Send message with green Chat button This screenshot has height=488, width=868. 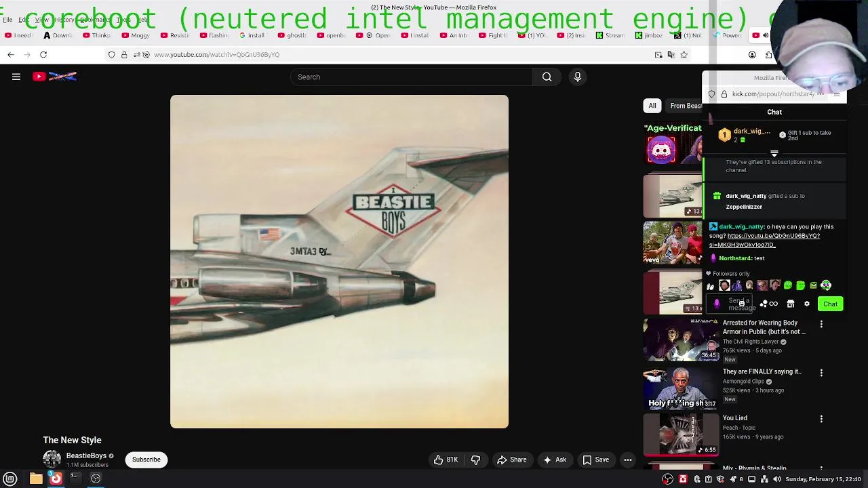coord(831,304)
